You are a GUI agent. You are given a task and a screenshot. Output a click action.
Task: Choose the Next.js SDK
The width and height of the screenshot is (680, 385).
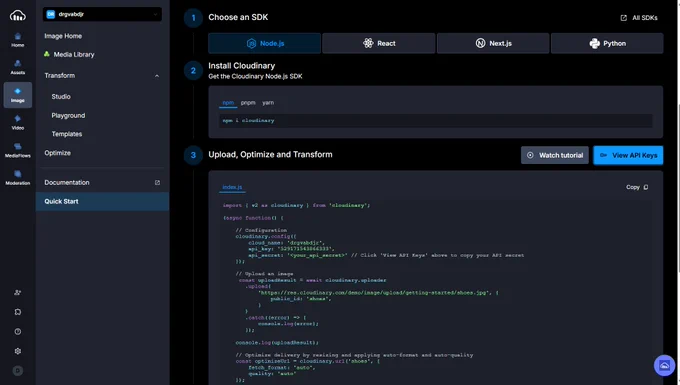point(493,43)
